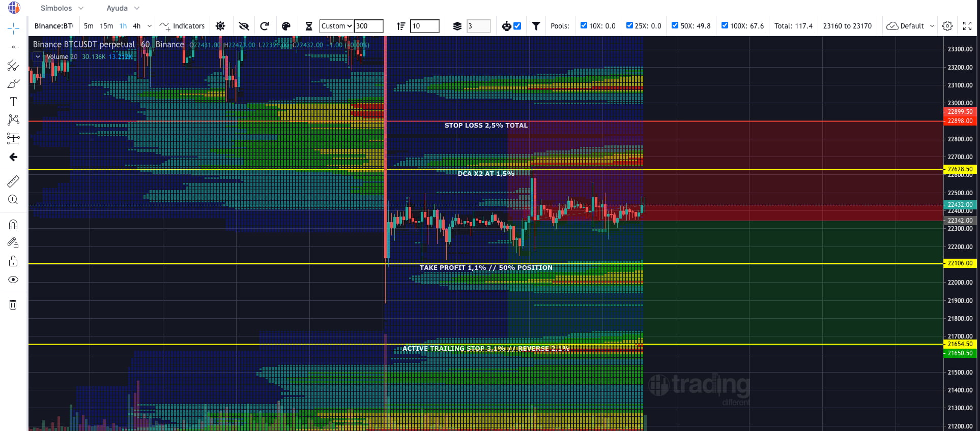Activate the zoom-in magnifier tool
Image resolution: width=980 pixels, height=431 pixels.
13,200
